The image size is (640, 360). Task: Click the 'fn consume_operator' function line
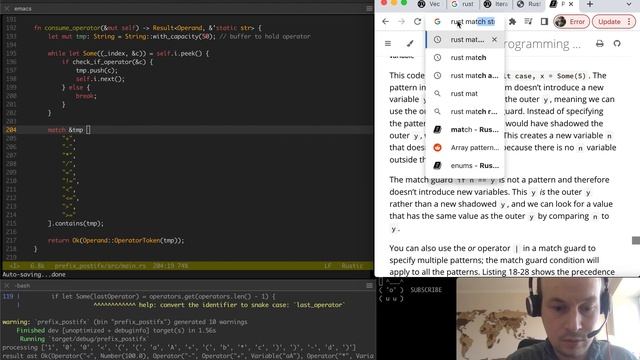147,28
